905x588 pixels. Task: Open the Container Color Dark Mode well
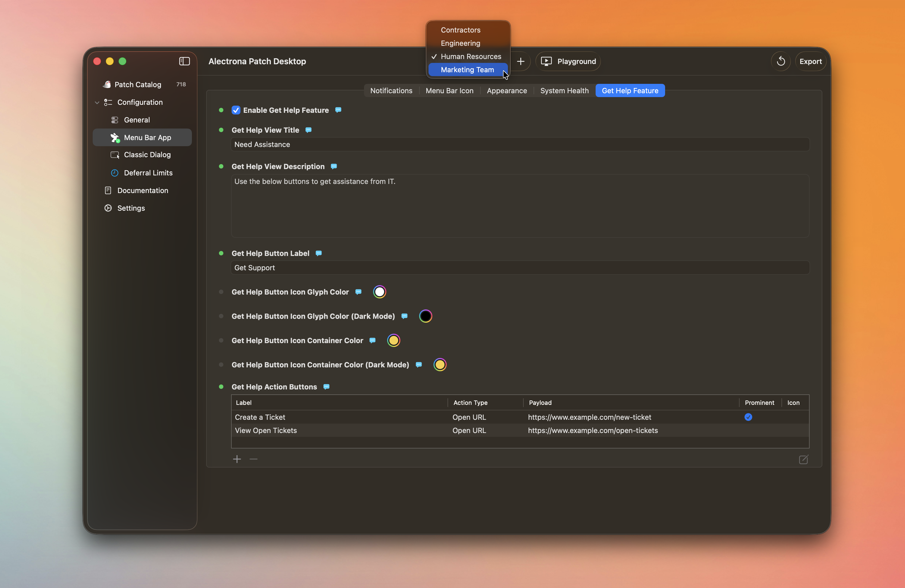pos(440,365)
